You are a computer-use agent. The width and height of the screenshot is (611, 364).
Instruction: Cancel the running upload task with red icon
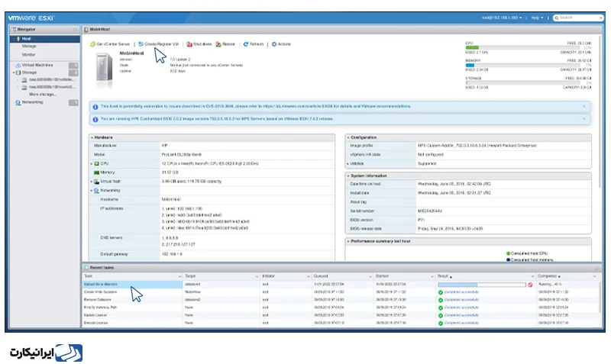pyautogui.click(x=530, y=285)
